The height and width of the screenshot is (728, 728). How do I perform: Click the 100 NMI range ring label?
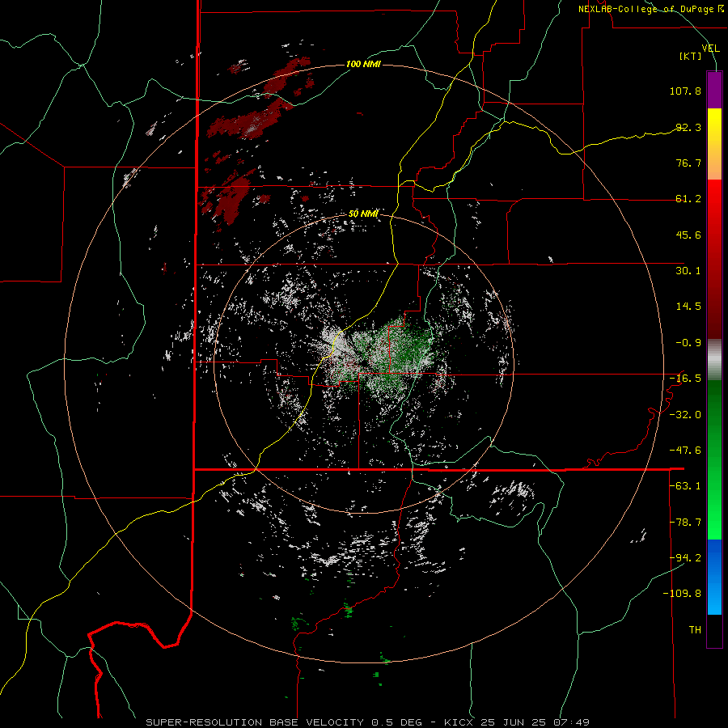pyautogui.click(x=363, y=64)
